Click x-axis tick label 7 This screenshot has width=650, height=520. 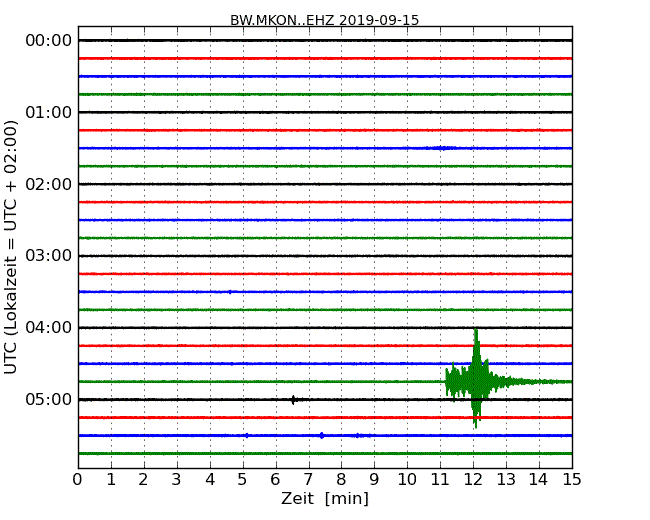308,480
